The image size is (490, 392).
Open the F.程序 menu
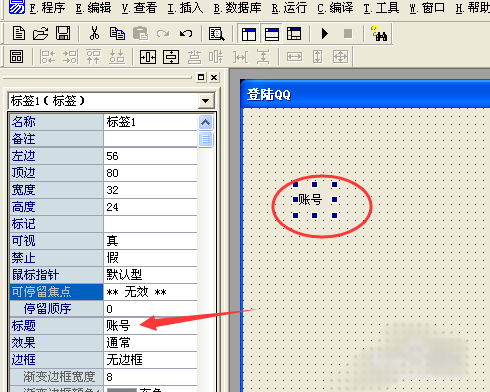47,8
